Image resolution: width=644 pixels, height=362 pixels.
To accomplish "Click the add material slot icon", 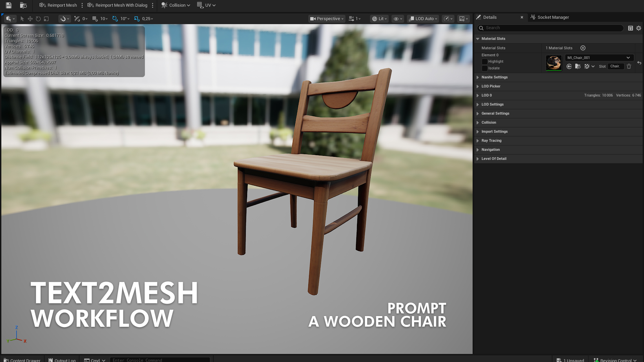I will [583, 48].
